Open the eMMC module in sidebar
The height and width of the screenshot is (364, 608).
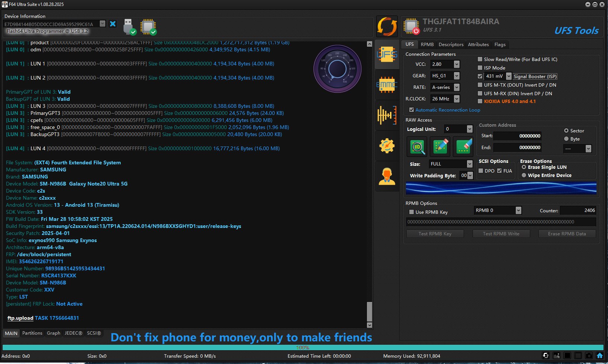pos(387,85)
